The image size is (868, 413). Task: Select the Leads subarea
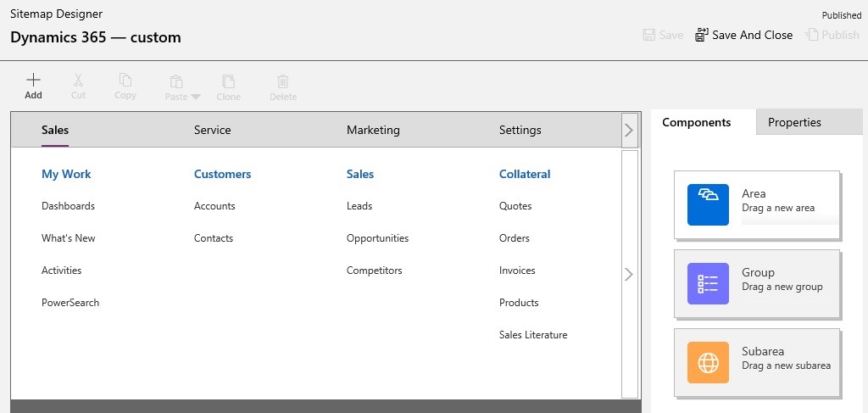[359, 206]
